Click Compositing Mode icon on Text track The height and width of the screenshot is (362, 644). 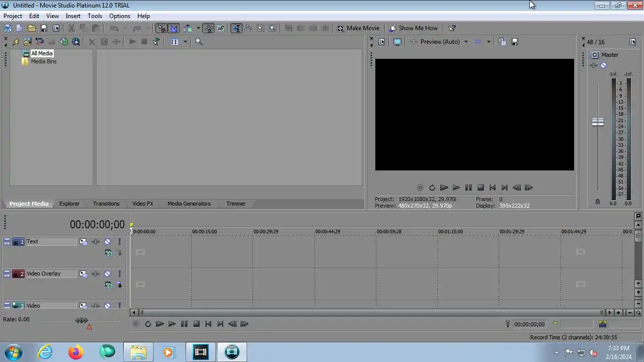tap(108, 253)
